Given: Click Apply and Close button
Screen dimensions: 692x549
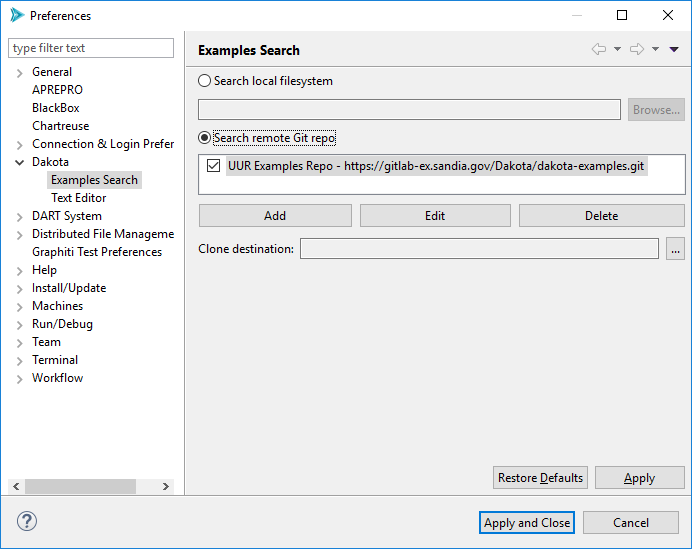Looking at the screenshot, I should (x=527, y=523).
